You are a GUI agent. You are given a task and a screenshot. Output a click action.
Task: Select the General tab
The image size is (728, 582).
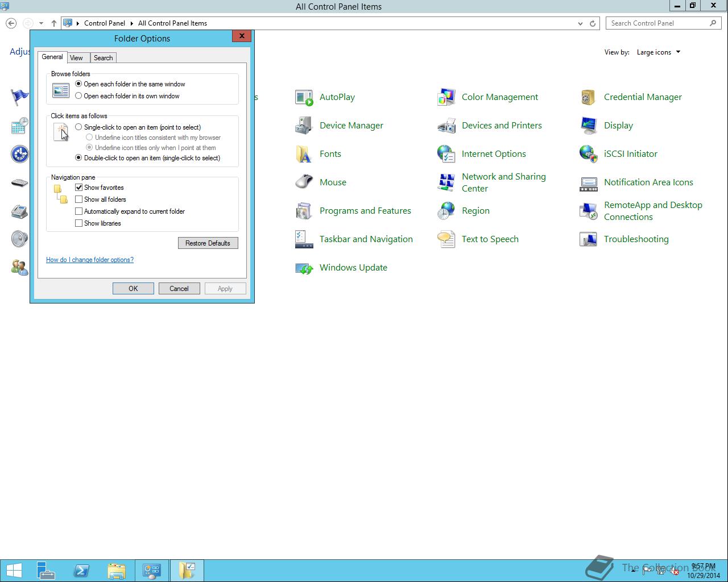click(x=52, y=57)
